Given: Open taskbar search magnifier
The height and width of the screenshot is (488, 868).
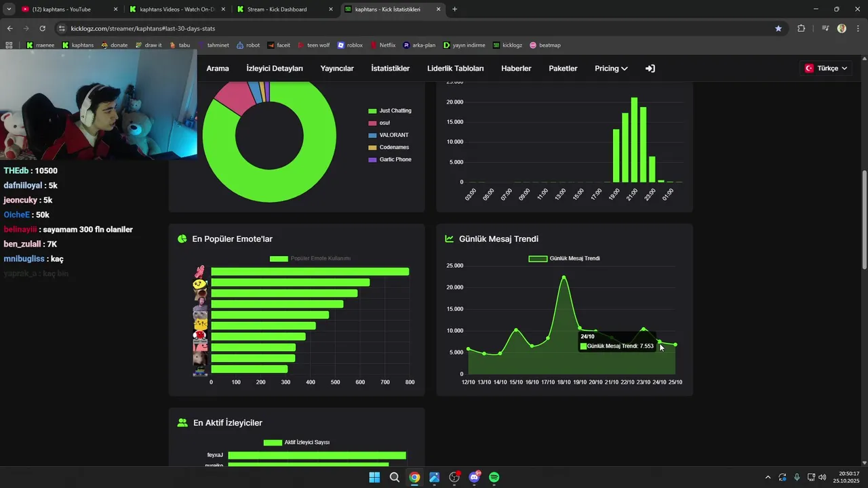Looking at the screenshot, I should [x=395, y=477].
